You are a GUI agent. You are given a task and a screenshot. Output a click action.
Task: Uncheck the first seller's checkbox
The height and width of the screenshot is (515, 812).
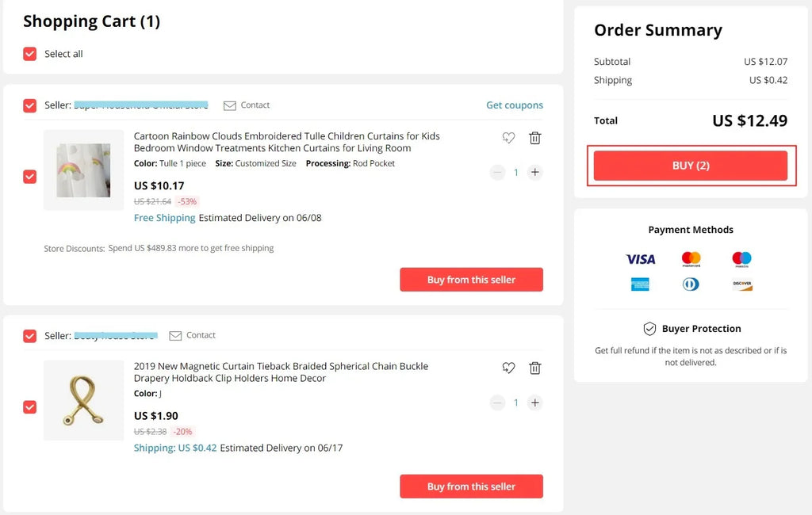pyautogui.click(x=30, y=105)
